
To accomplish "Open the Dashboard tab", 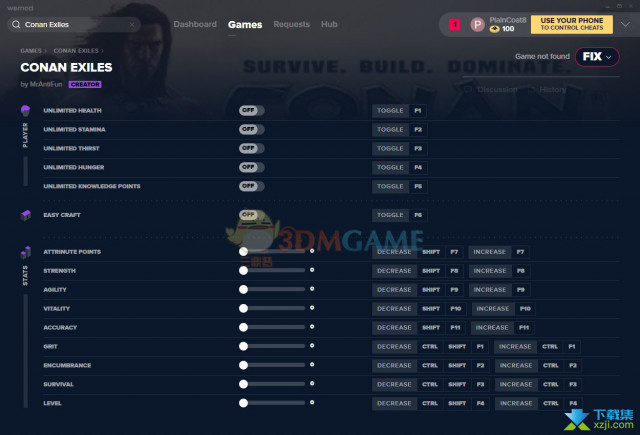I will click(195, 24).
